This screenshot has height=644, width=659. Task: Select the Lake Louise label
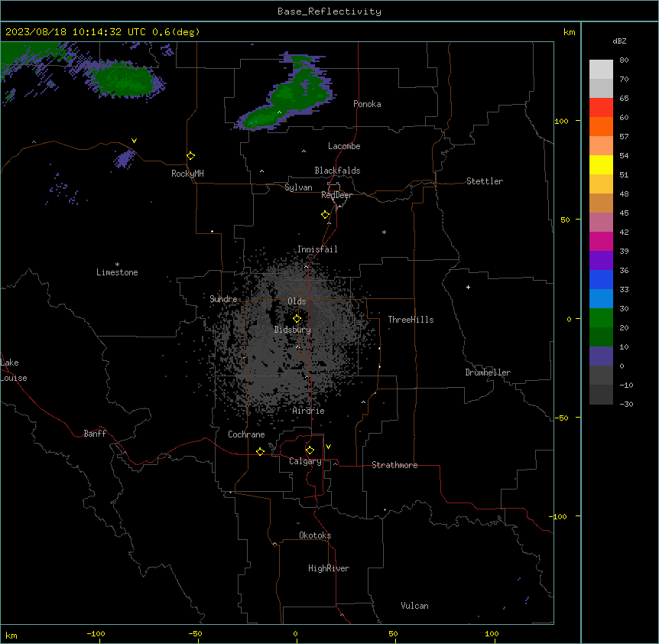[14, 370]
